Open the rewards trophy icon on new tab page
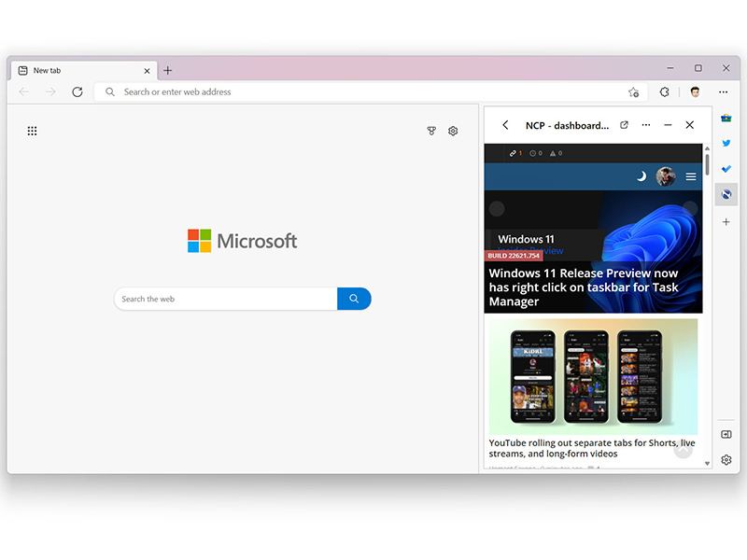Image resolution: width=747 pixels, height=560 pixels. (x=431, y=131)
